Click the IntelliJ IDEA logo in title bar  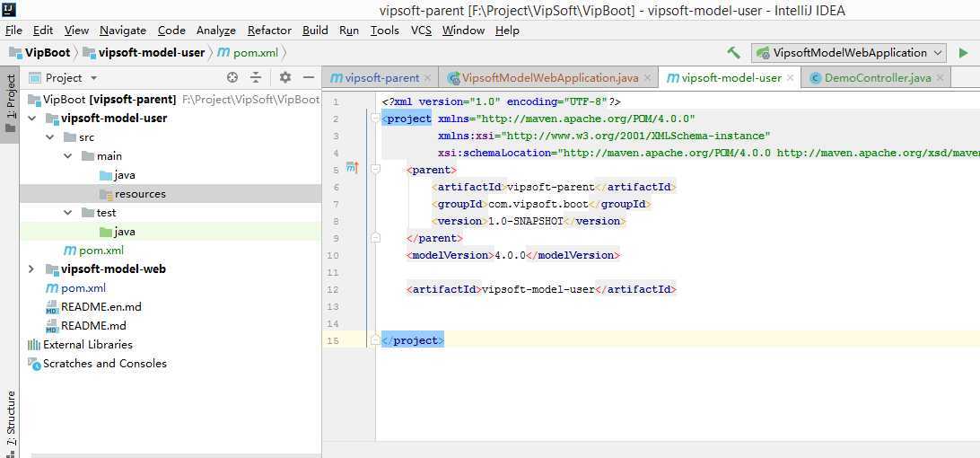[x=9, y=9]
